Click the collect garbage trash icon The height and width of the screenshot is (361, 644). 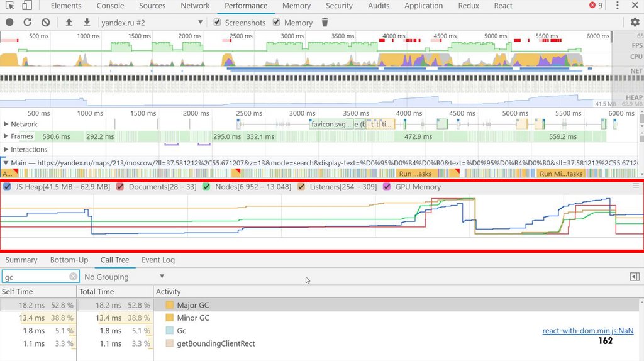tap(325, 22)
